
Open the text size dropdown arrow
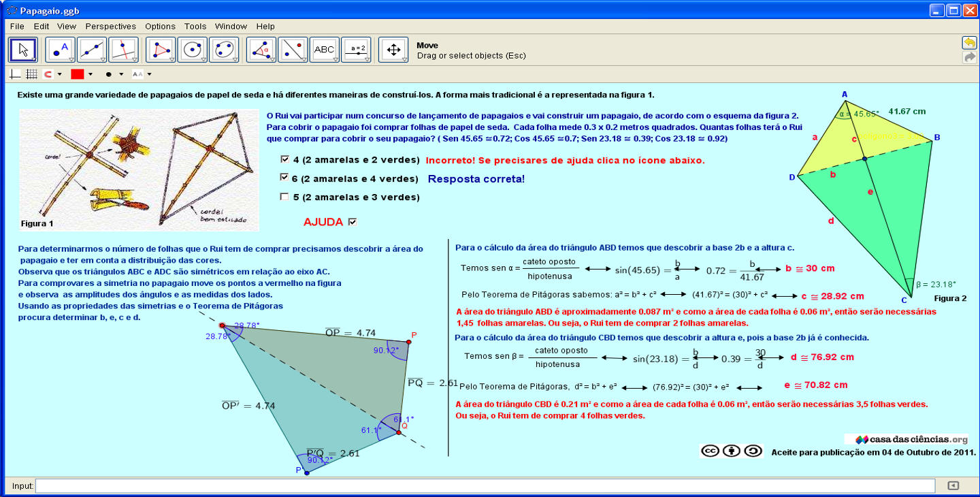[x=149, y=74]
